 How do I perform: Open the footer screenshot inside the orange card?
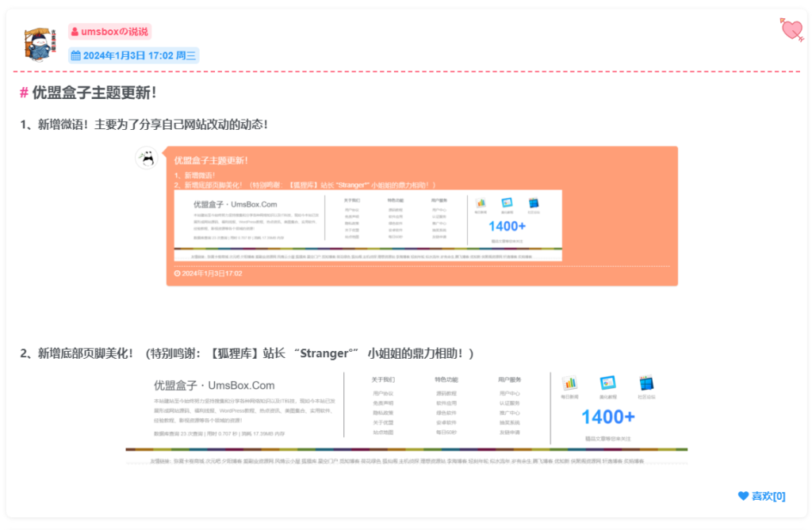(368, 225)
